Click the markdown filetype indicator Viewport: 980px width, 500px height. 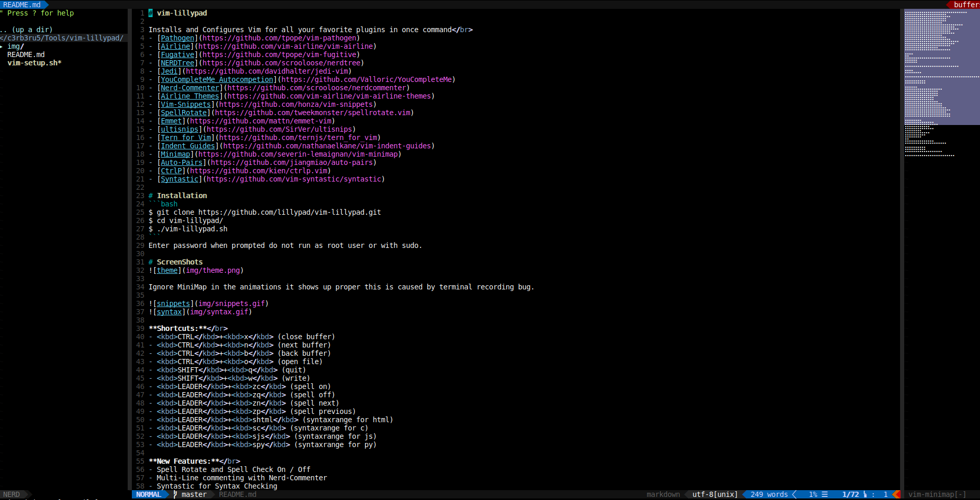(x=663, y=494)
